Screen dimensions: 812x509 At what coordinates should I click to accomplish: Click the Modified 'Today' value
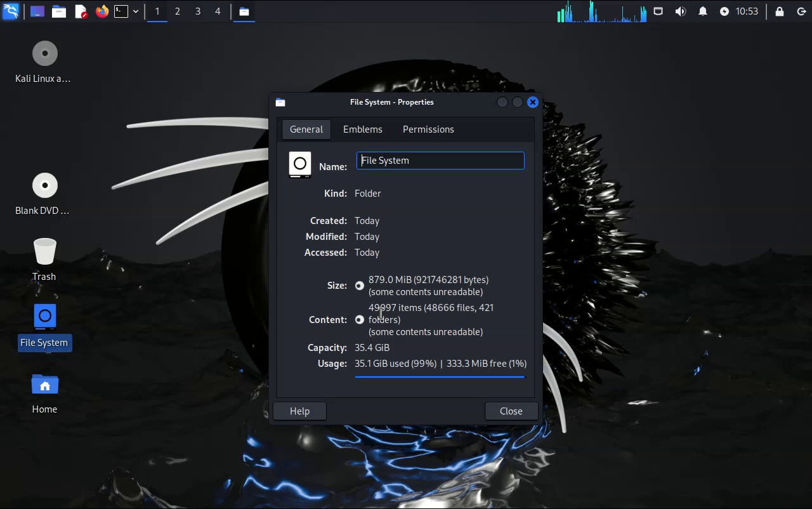pyautogui.click(x=367, y=237)
